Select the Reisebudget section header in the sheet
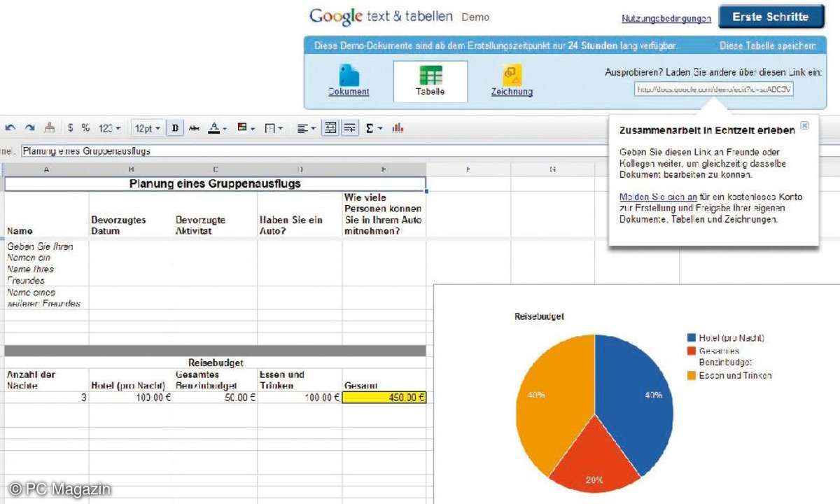 pyautogui.click(x=215, y=363)
